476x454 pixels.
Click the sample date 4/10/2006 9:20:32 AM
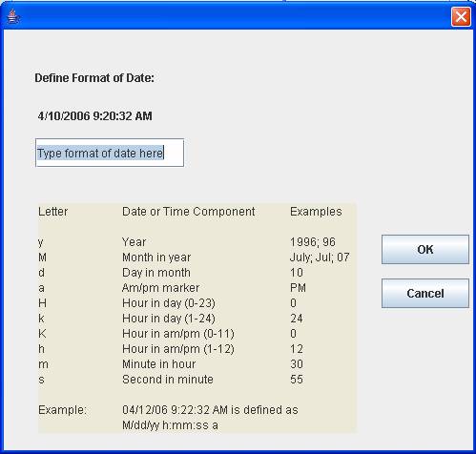[94, 116]
